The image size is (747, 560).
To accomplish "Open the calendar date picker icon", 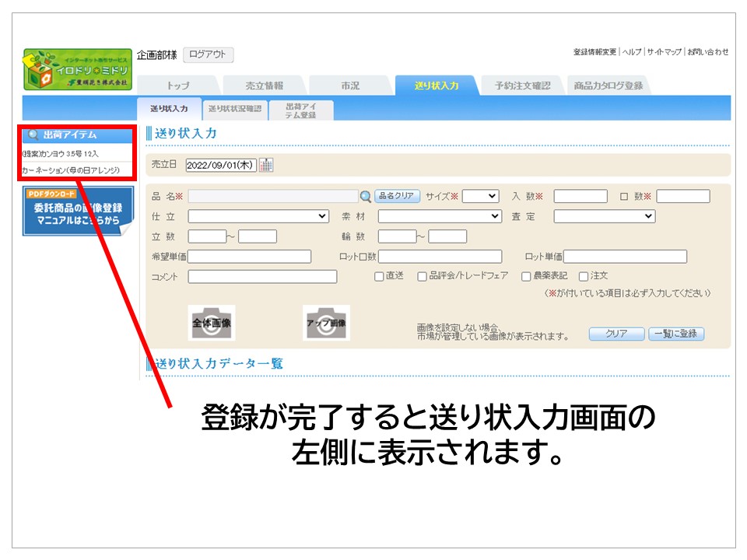I will pyautogui.click(x=266, y=165).
